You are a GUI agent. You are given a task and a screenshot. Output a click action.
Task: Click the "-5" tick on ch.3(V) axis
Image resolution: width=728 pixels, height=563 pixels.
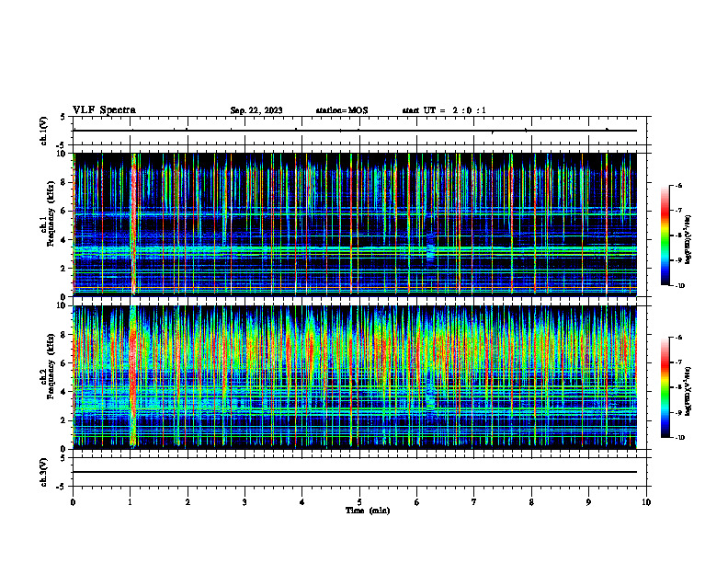tap(62, 487)
